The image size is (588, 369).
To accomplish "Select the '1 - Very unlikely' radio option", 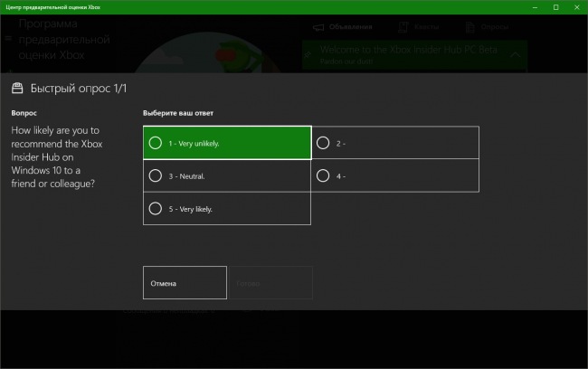I will (x=227, y=143).
